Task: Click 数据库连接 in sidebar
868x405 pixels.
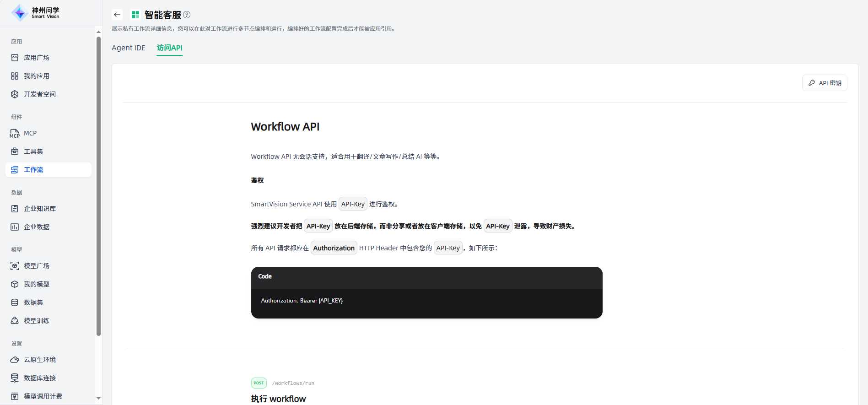Action: tap(40, 378)
